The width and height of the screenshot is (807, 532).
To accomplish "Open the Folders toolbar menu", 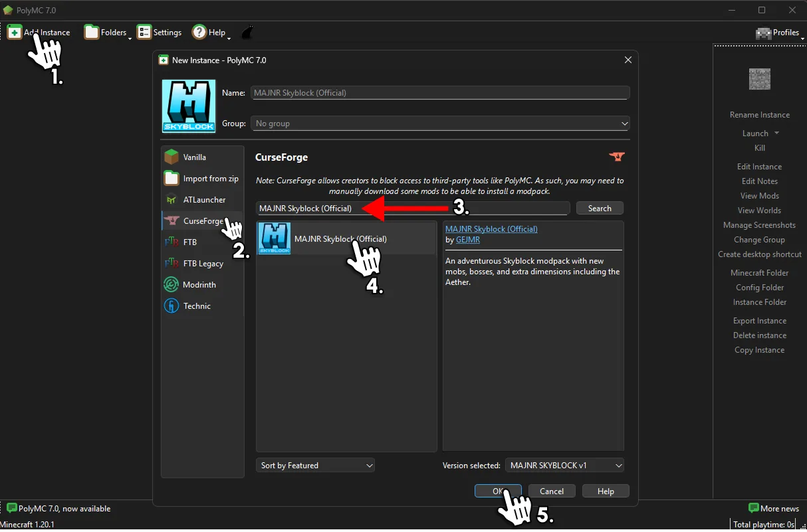I will coord(106,32).
